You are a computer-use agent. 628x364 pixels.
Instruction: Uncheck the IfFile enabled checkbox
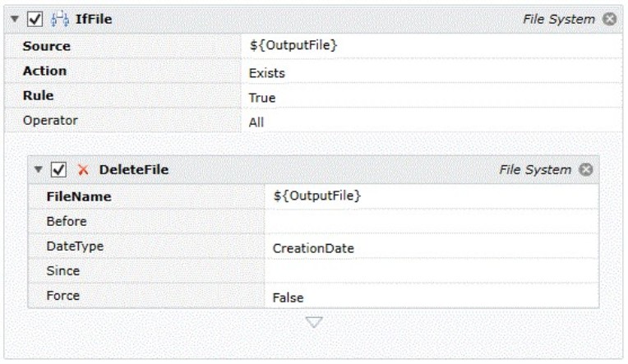[x=35, y=19]
